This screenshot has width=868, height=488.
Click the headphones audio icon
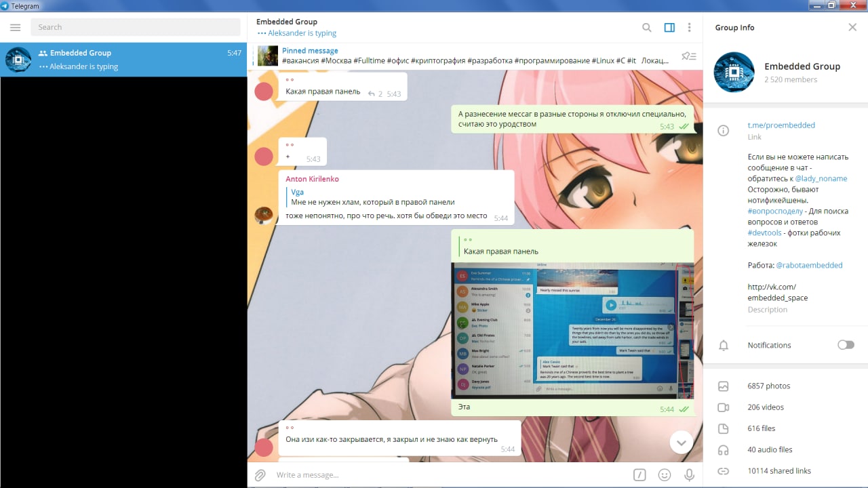[x=724, y=450]
